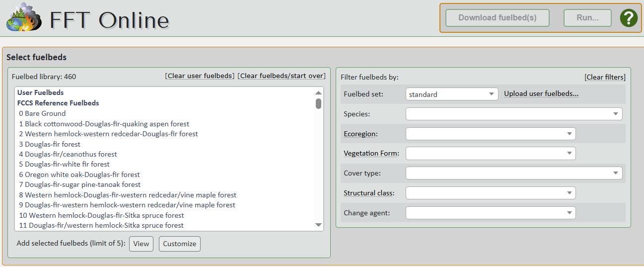Image resolution: width=644 pixels, height=267 pixels.
Task: Click the Clear user fuelbeds link
Action: coord(200,76)
